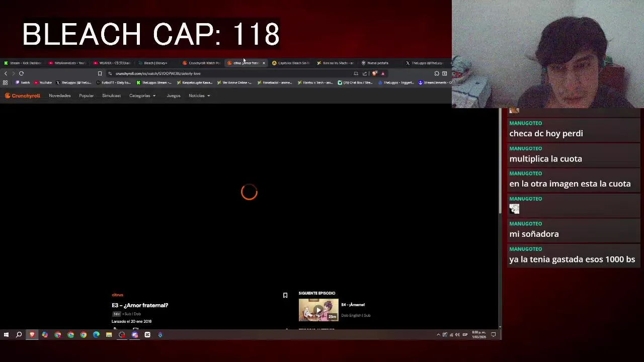Open the Brave shields lion icon

(x=374, y=73)
